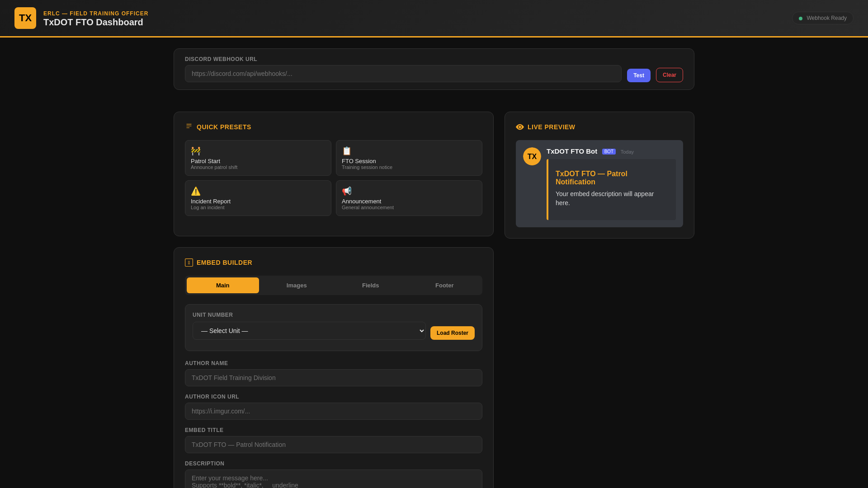Click the Patrol Start barrier icon
The image size is (868, 488).
(x=196, y=151)
